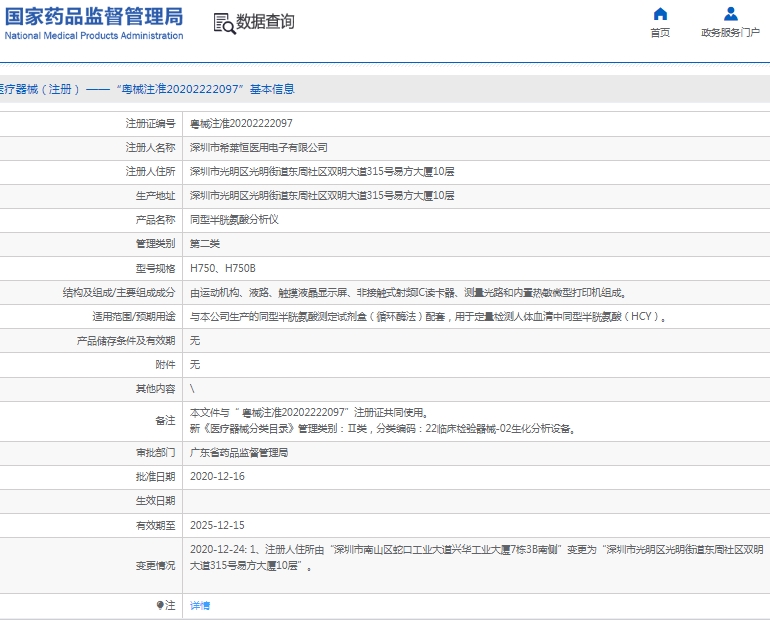Screen dimensions: 770x623
Task: Click the expiry date 2025-12-15
Action: (217, 524)
